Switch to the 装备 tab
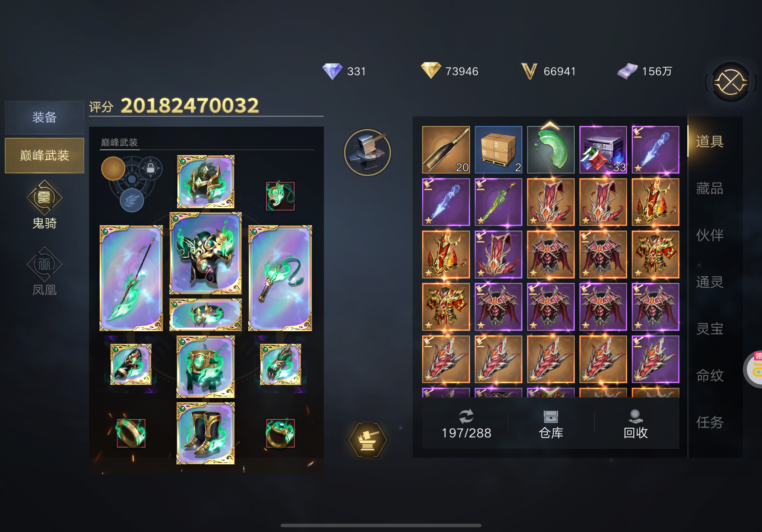Viewport: 762px width, 532px height. click(x=44, y=117)
